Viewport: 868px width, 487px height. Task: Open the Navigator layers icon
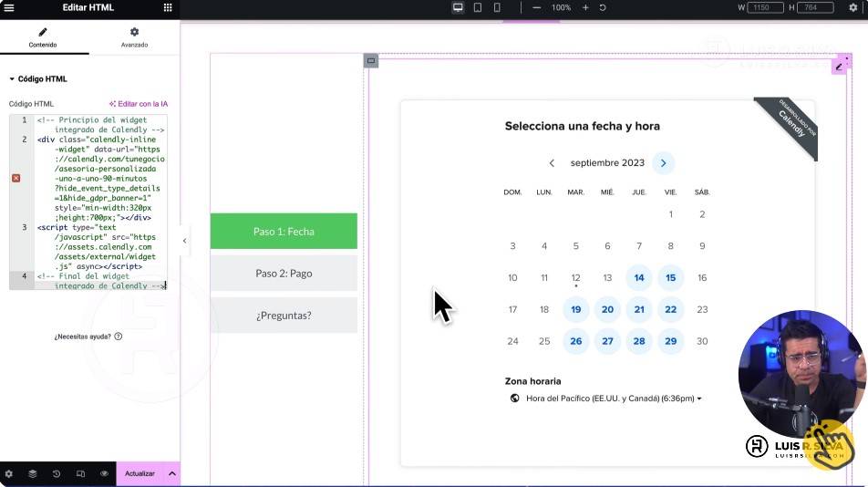point(33,473)
